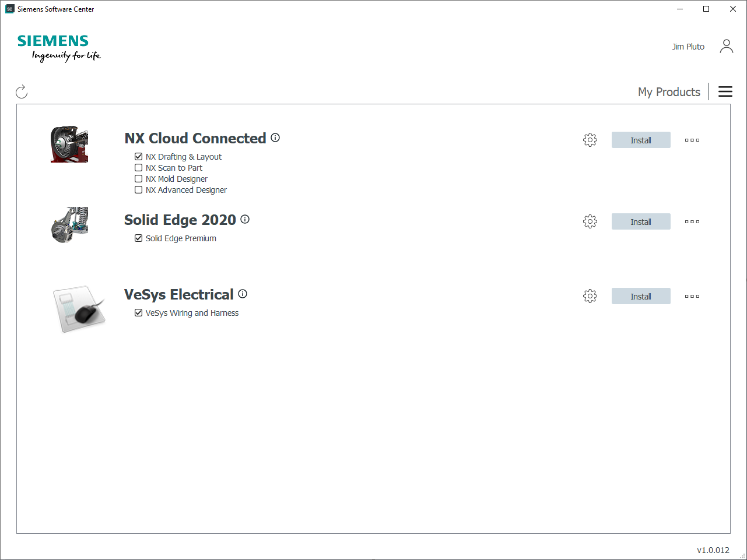Open settings gear for Solid Edge 2020
The image size is (747, 560).
pyautogui.click(x=590, y=221)
